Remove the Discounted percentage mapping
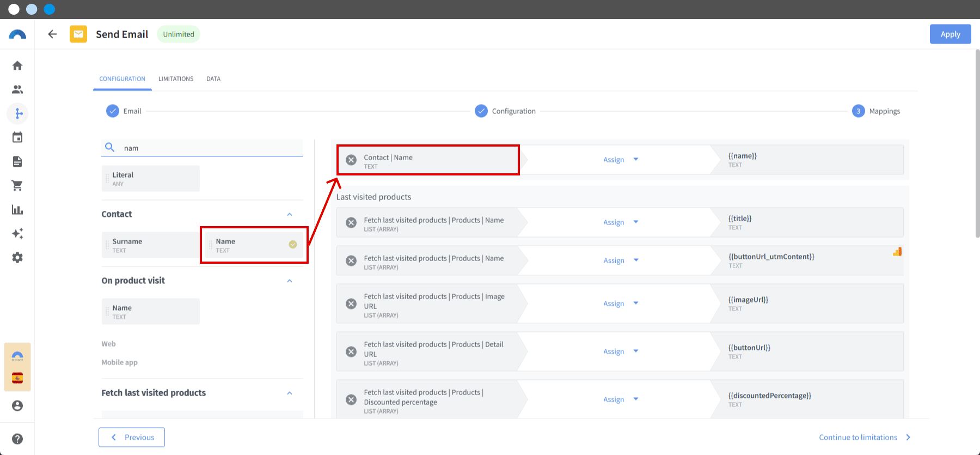 pyautogui.click(x=352, y=399)
